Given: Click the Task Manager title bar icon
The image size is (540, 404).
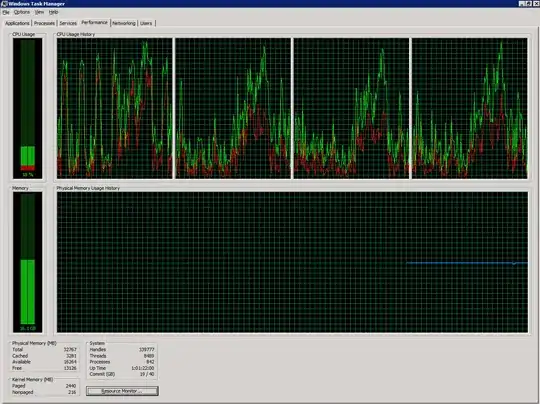Looking at the screenshot, I should coord(4,4).
